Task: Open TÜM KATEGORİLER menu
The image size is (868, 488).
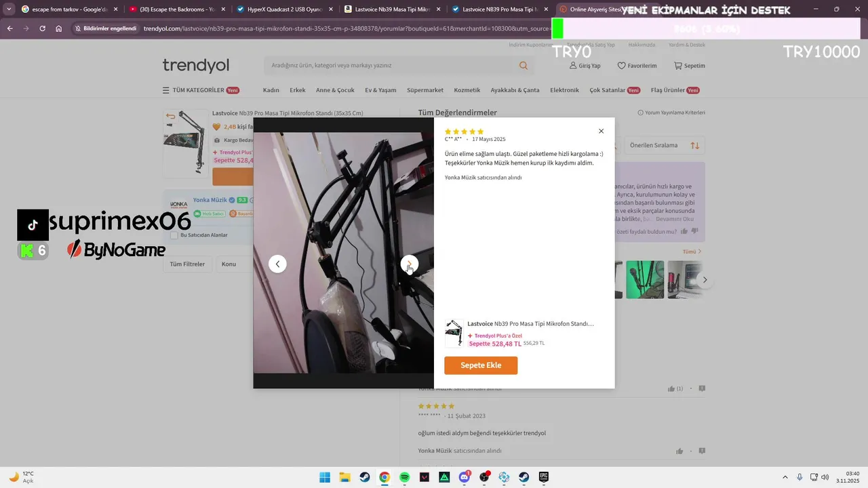Action: point(201,90)
